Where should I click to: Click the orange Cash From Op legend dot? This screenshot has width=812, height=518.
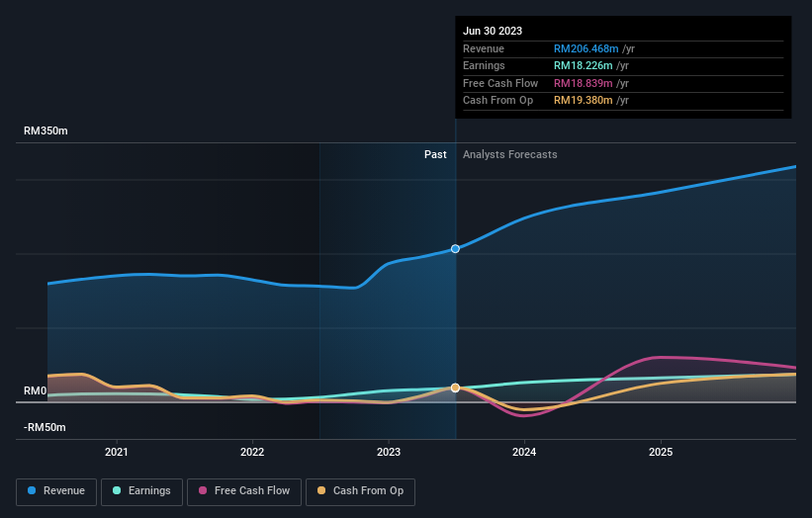(x=321, y=490)
